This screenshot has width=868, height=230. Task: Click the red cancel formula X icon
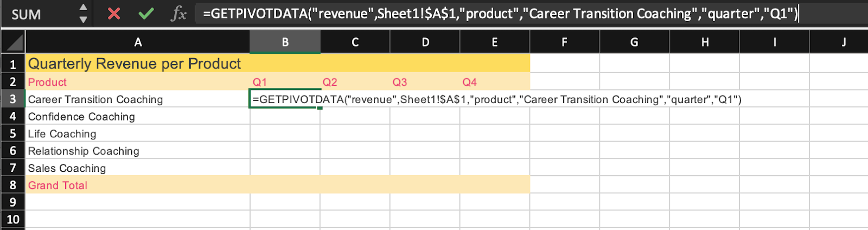(x=114, y=14)
